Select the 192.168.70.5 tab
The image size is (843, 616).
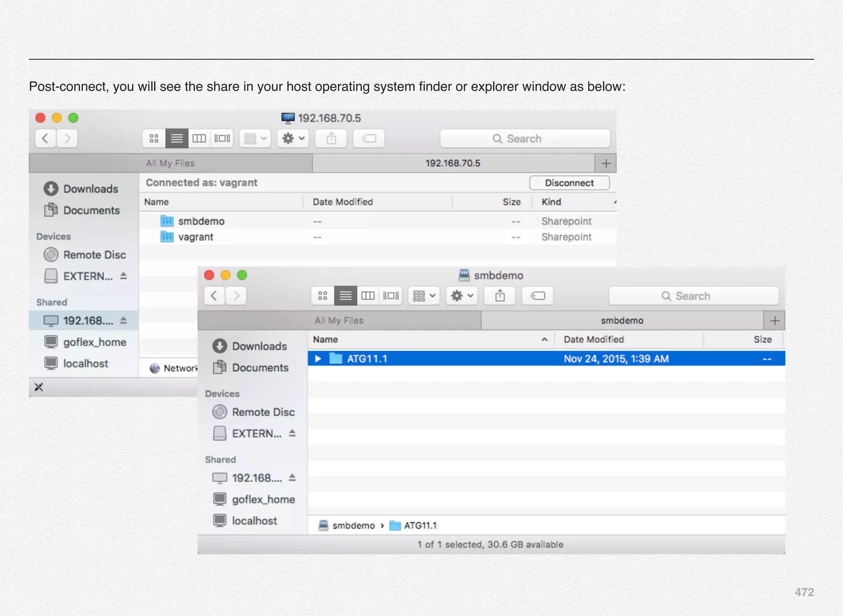pos(453,163)
